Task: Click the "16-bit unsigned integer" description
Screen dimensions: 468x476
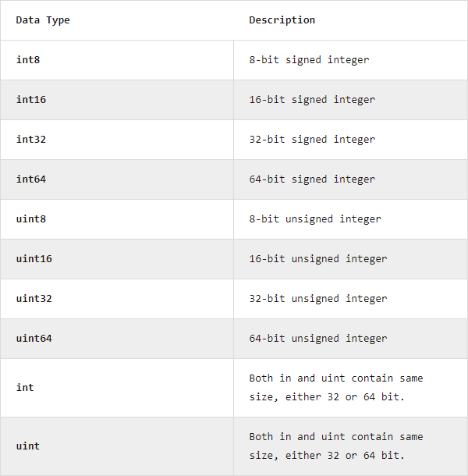Action: 318,259
